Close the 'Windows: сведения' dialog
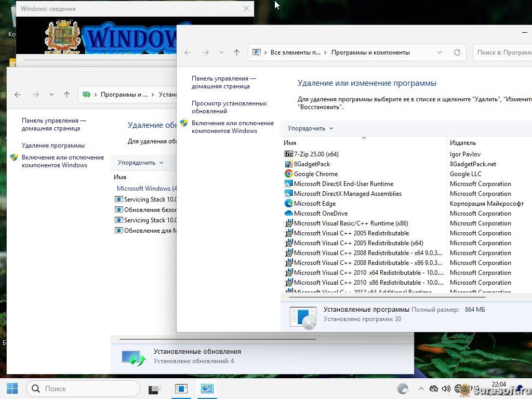Image resolution: width=532 pixels, height=399 pixels. point(246,8)
